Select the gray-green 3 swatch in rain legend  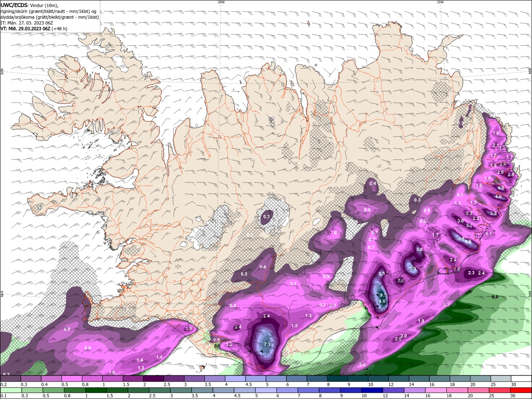point(181,390)
